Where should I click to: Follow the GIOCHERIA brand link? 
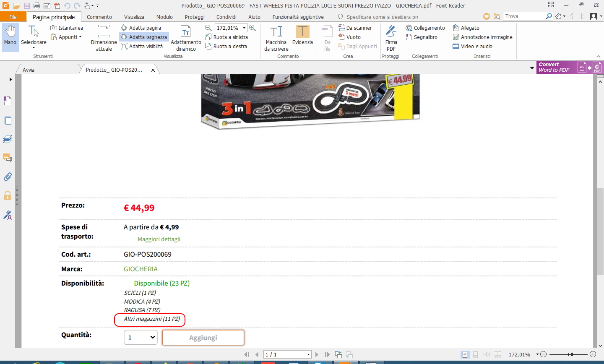click(x=141, y=269)
